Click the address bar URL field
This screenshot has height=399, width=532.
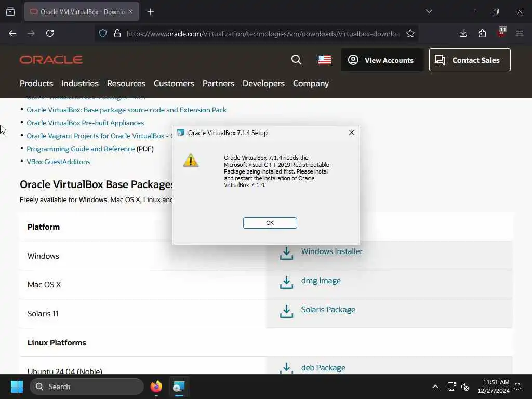pyautogui.click(x=263, y=34)
